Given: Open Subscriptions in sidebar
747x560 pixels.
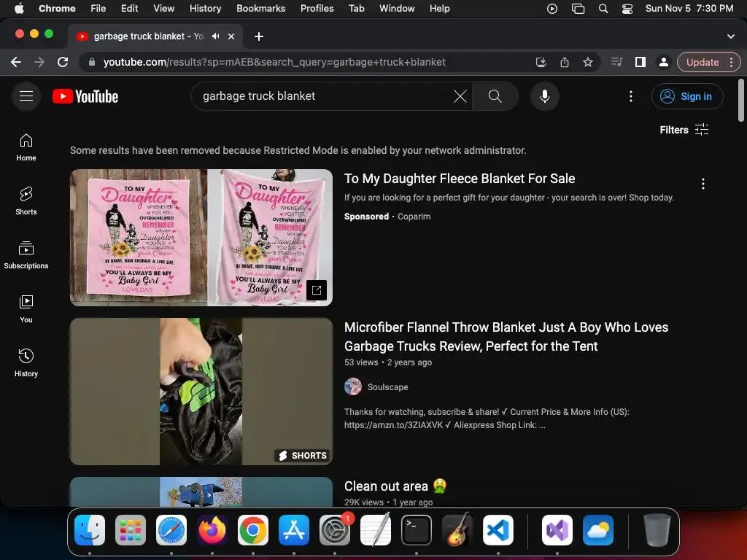Looking at the screenshot, I should click(x=26, y=254).
